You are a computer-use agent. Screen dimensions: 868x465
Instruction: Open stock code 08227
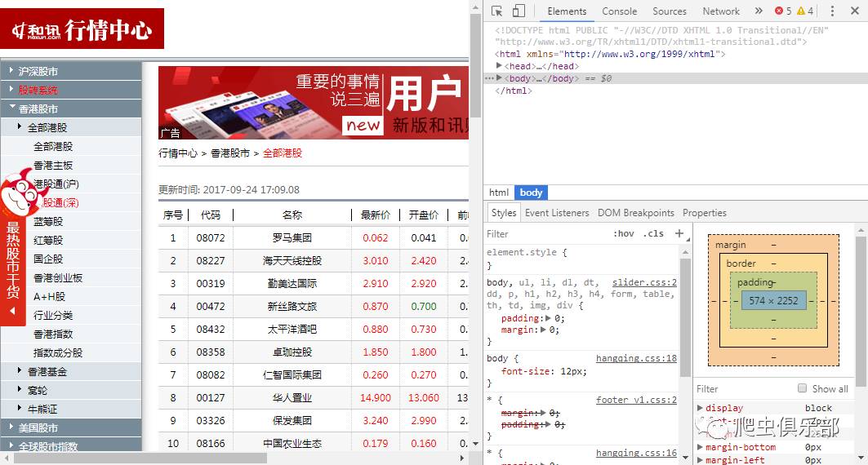click(211, 260)
